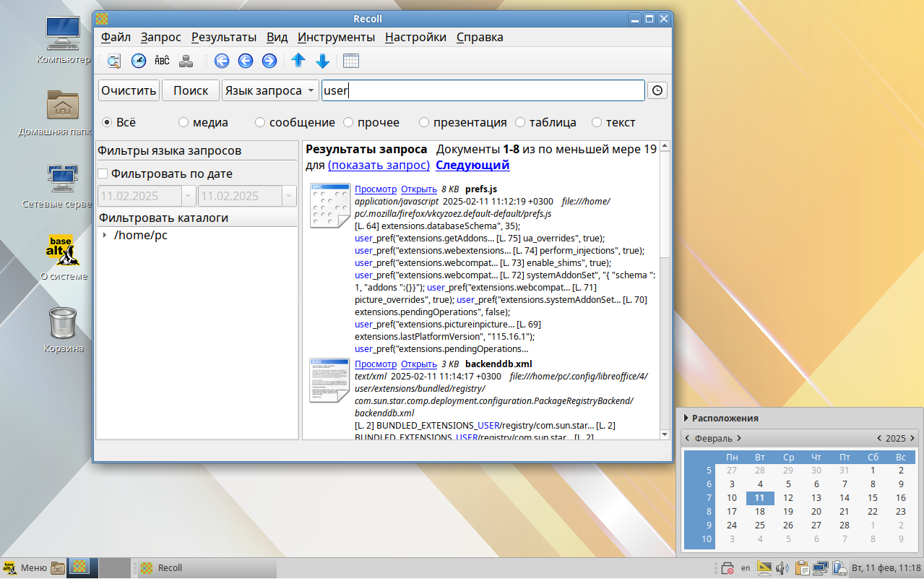Click the file manager folder icon in taskbar
Image resolution: width=924 pixels, height=579 pixels.
pos(58,568)
